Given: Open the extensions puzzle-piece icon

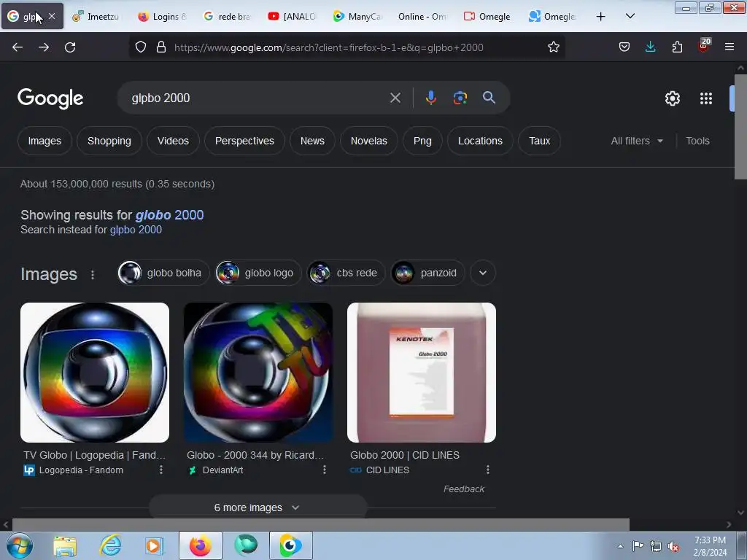Looking at the screenshot, I should tap(677, 47).
